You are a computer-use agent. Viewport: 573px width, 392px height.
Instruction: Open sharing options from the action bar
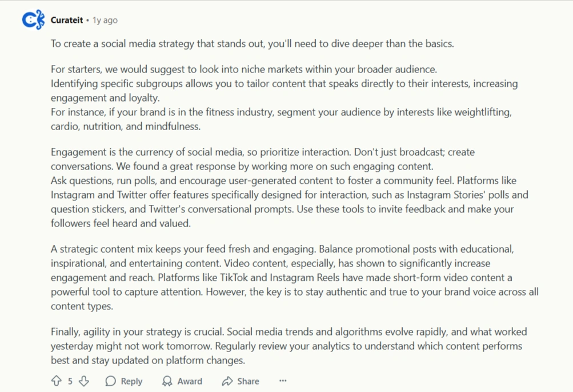239,381
